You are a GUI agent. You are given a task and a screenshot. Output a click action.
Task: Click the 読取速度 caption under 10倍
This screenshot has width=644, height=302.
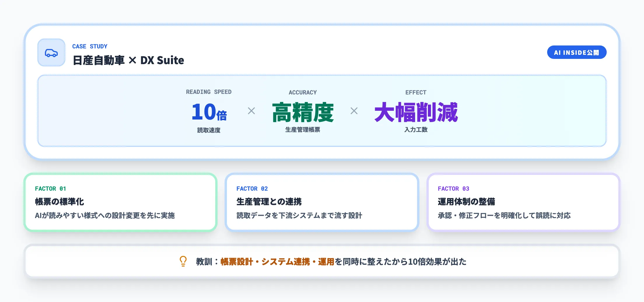209,131
